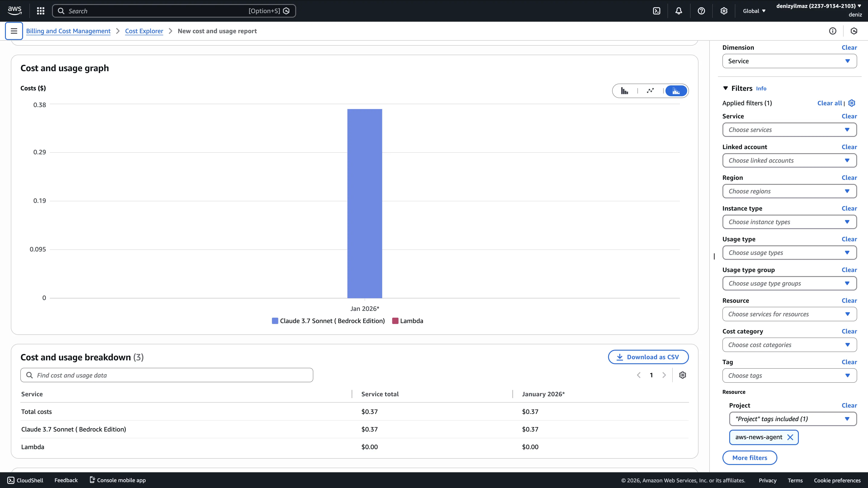Select the stacked bar chart view
Screen dimensions: 868x488
click(676, 91)
